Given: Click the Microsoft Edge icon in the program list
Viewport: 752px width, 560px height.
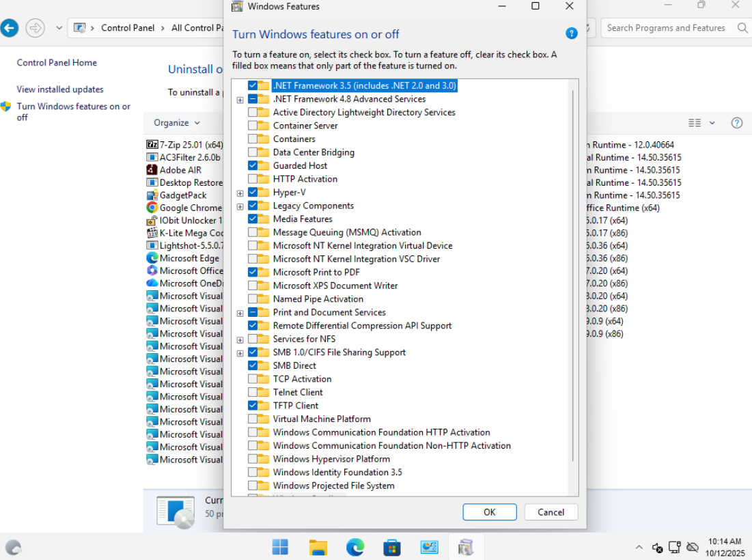Looking at the screenshot, I should (152, 258).
